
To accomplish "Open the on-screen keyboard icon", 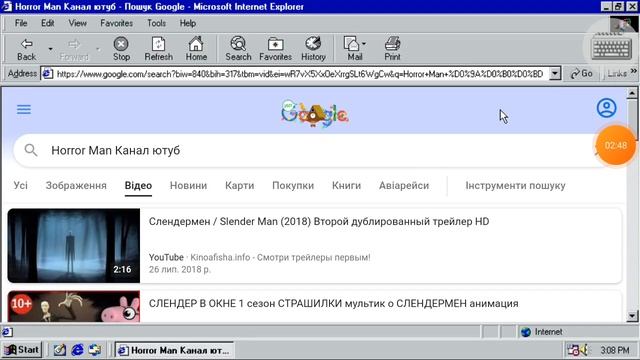I will pyautogui.click(x=611, y=47).
